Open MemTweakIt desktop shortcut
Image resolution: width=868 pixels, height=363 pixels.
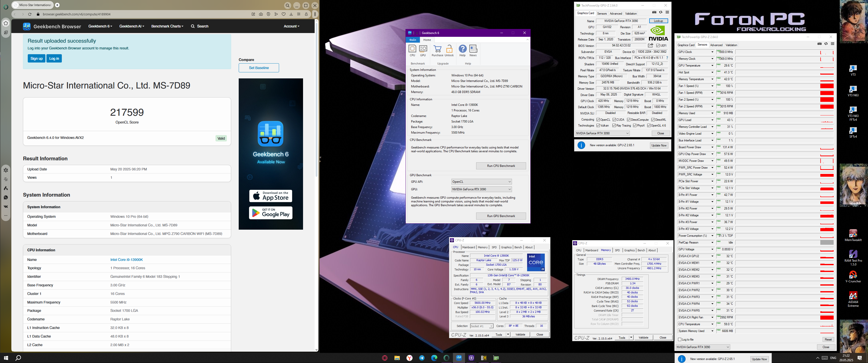tap(853, 235)
